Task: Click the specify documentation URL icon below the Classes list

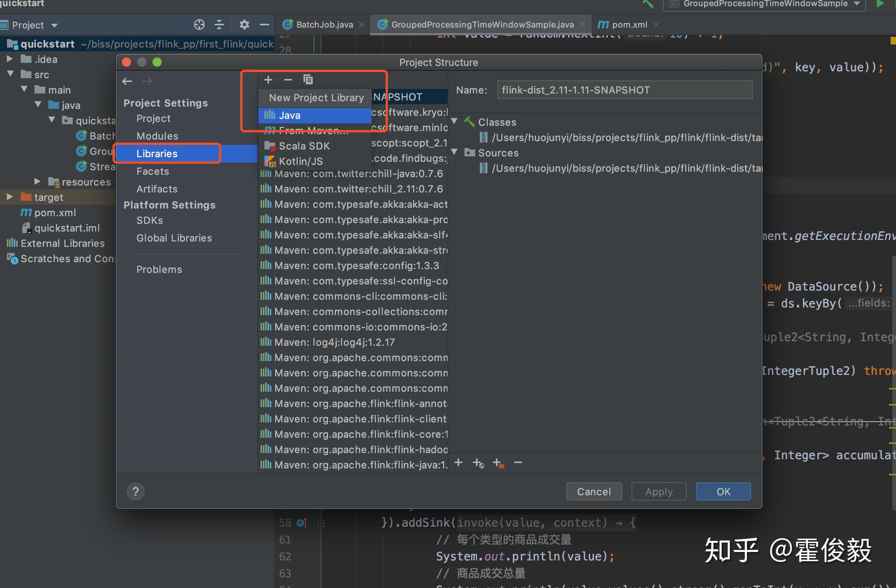Action: [x=478, y=463]
